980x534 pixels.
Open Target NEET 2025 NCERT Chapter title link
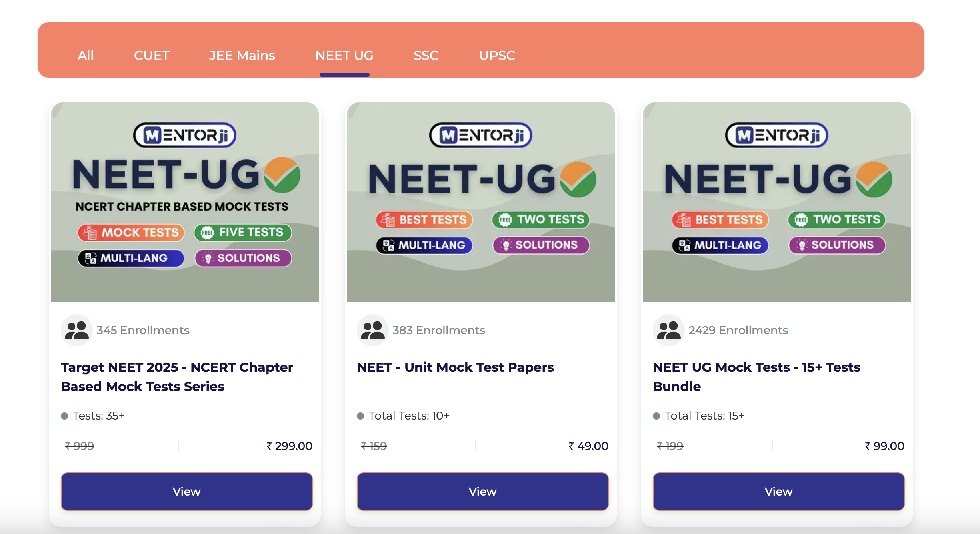point(177,377)
